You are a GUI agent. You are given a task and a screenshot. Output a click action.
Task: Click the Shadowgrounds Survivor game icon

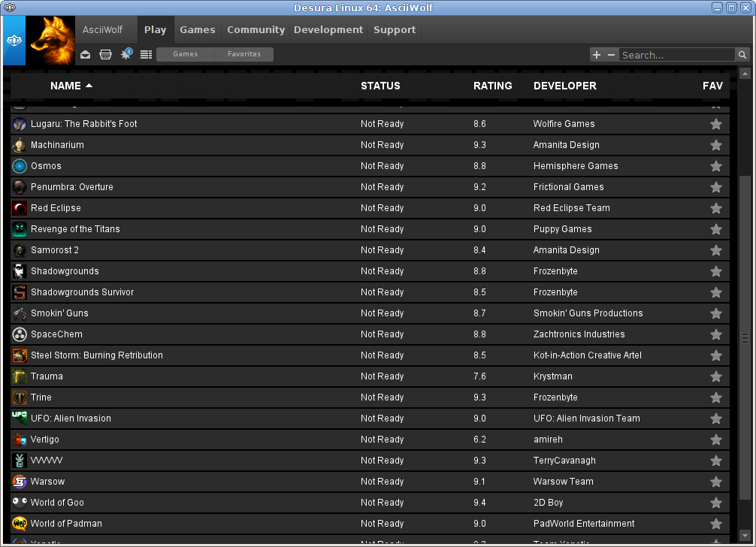tap(20, 292)
